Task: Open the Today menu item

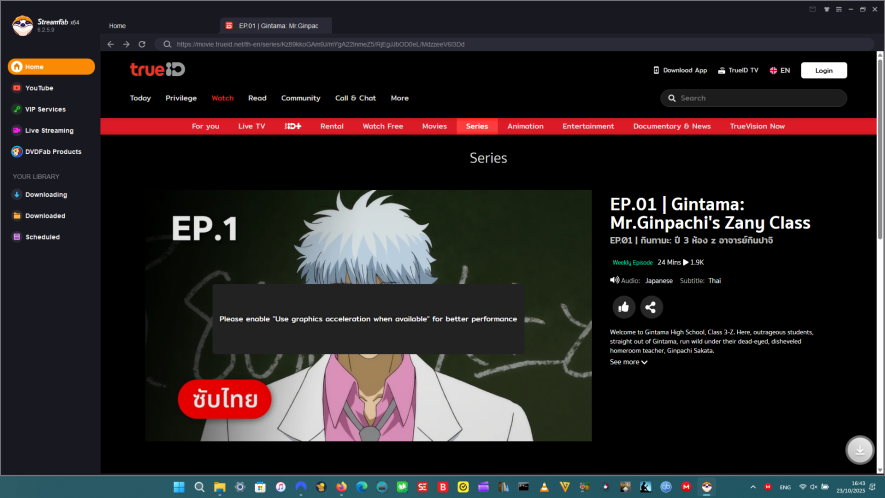Action: (x=141, y=98)
